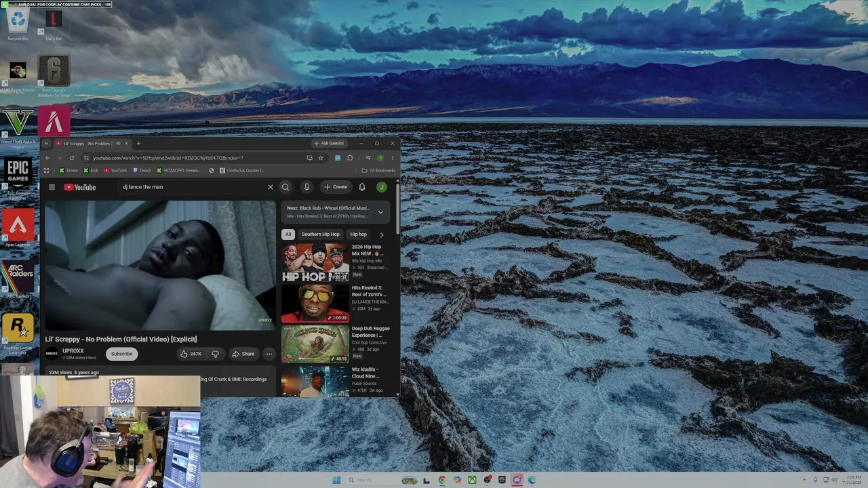
Task: Like the Lil' Scrappy video
Action: point(191,354)
